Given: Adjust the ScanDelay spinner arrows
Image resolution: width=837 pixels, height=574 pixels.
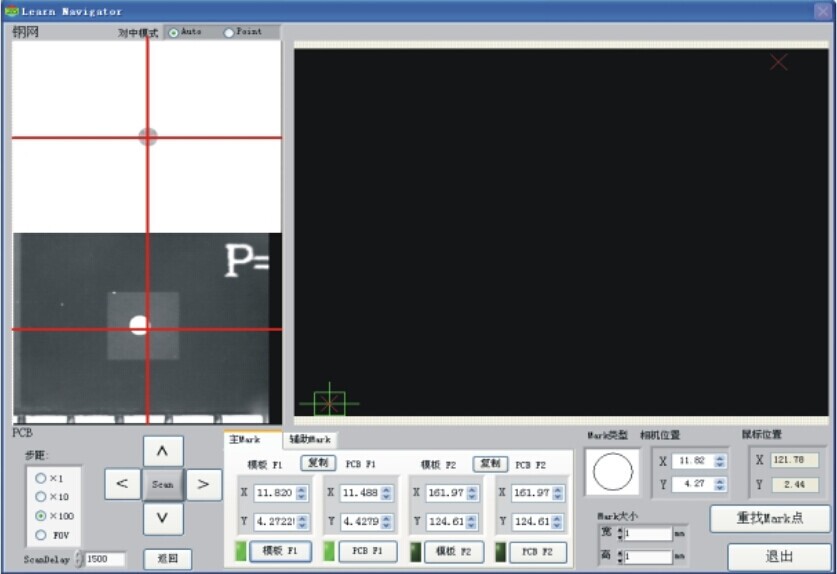Looking at the screenshot, I should coord(80,559).
